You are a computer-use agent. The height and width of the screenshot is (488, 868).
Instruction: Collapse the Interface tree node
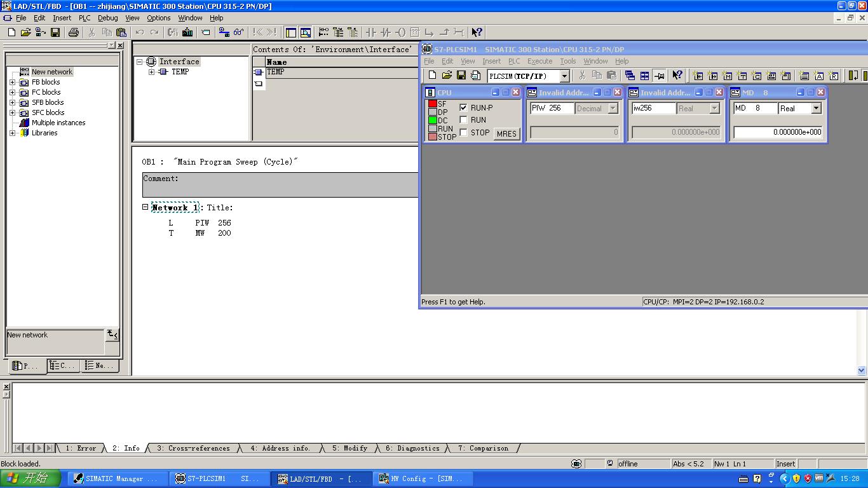click(x=140, y=62)
